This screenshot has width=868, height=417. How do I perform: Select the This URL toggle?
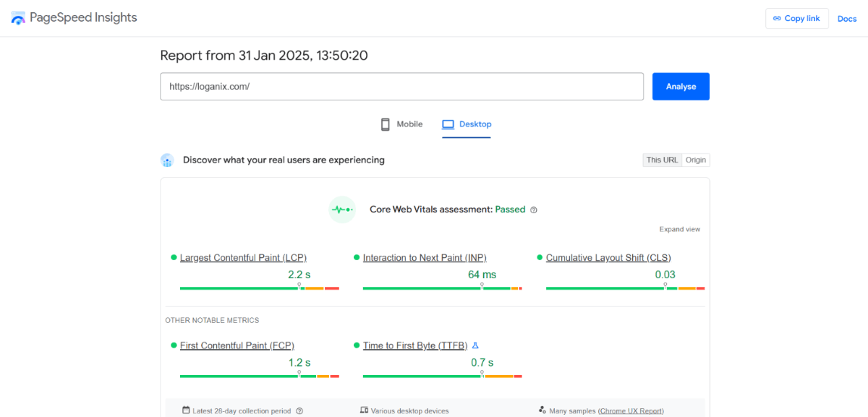(663, 160)
